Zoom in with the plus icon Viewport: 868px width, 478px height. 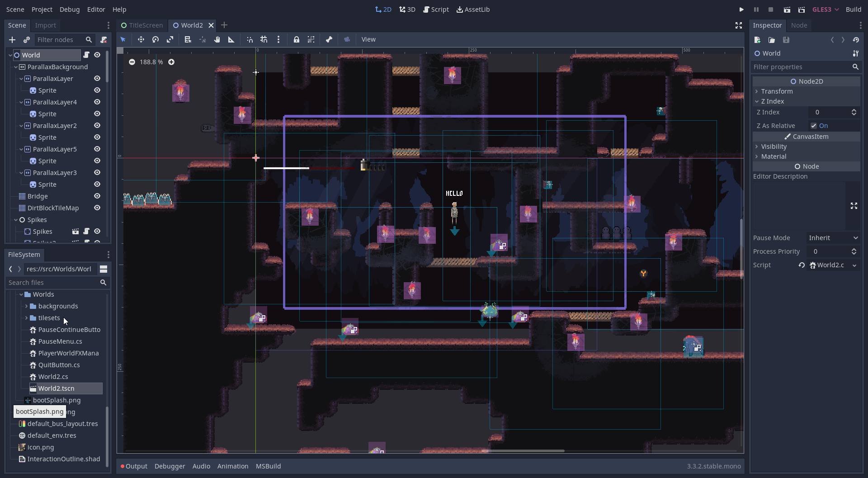(x=171, y=62)
